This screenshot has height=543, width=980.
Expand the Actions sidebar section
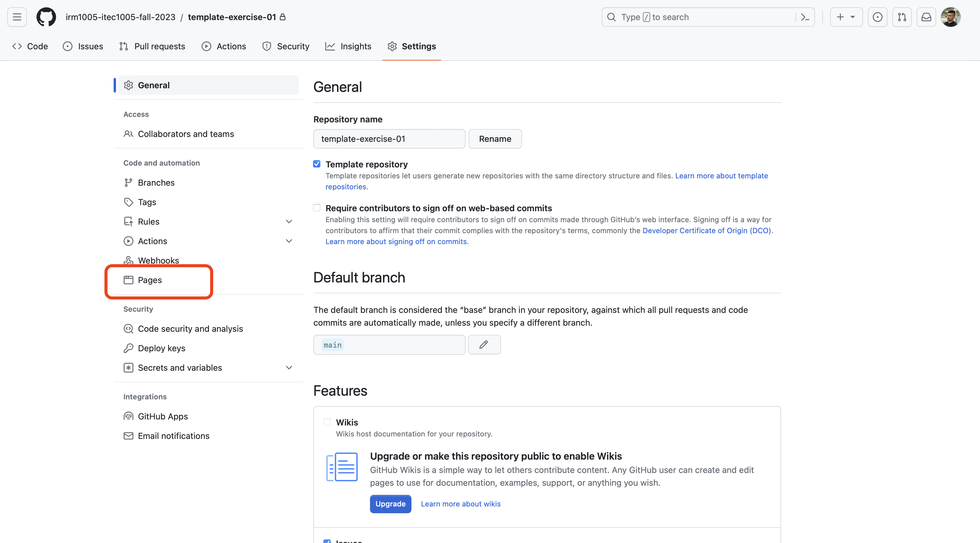(x=289, y=241)
